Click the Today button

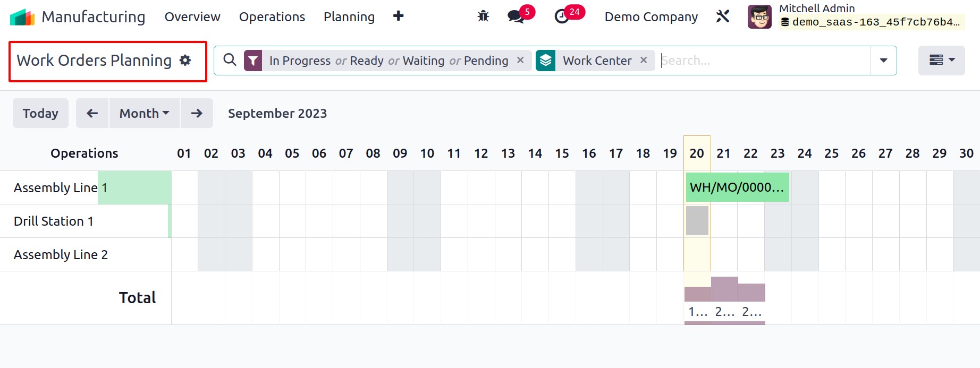tap(40, 113)
